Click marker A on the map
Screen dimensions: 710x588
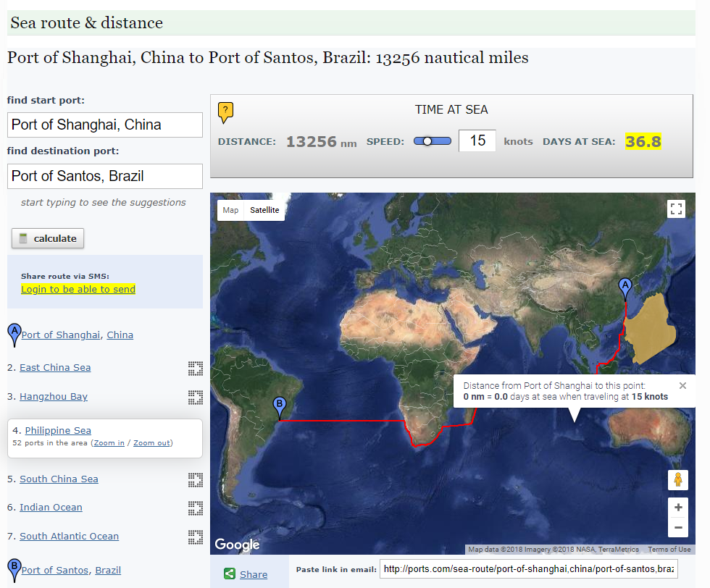pos(625,289)
